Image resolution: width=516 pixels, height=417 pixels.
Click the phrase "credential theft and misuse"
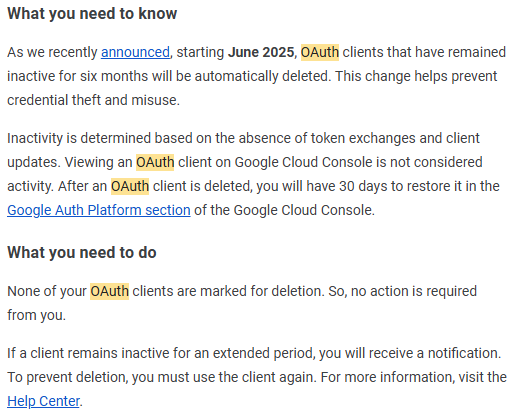(92, 100)
